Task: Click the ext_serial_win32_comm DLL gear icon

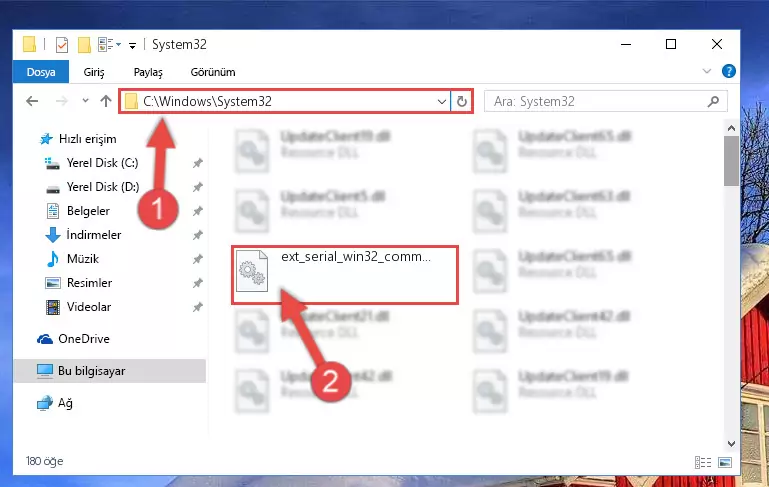Action: (252, 271)
